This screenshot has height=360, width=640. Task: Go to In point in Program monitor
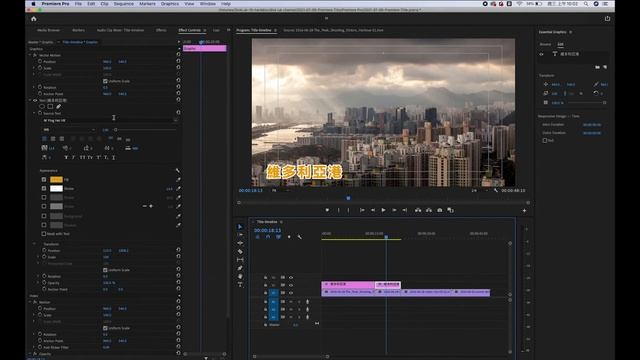(362, 210)
